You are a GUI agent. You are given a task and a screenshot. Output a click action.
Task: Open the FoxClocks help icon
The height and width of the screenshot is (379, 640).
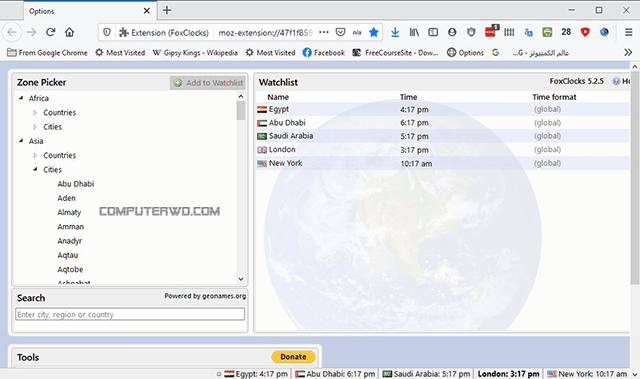pyautogui.click(x=616, y=81)
